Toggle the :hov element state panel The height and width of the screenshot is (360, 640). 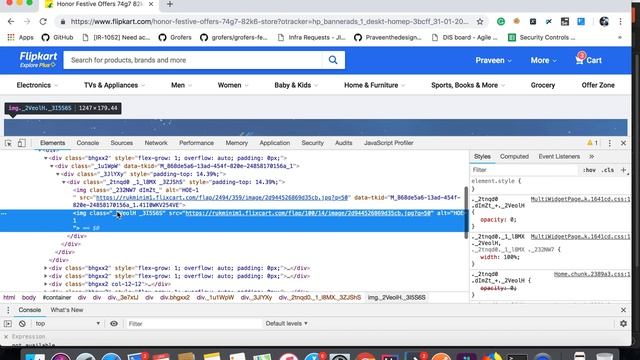click(x=589, y=170)
